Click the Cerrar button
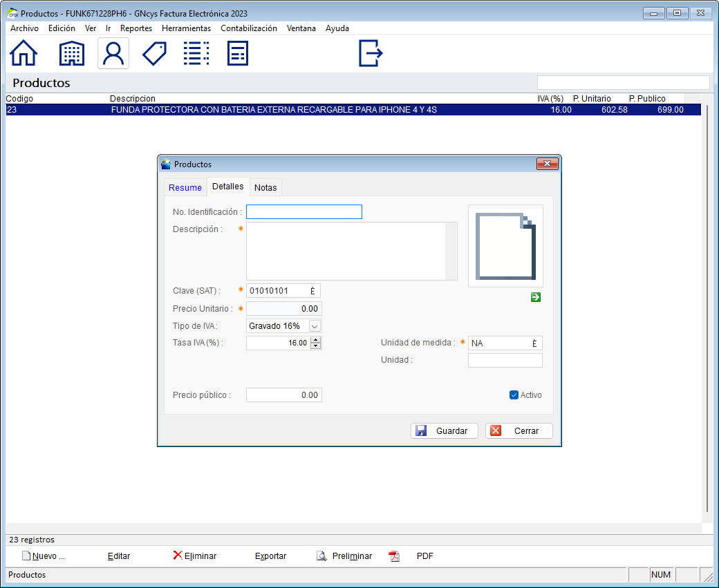719x588 pixels. 519,430
